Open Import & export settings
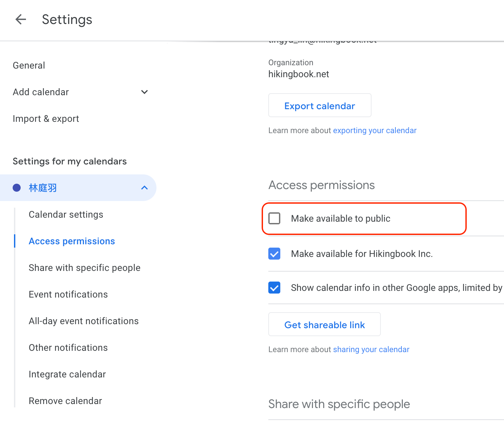This screenshot has width=504, height=426. (46, 119)
